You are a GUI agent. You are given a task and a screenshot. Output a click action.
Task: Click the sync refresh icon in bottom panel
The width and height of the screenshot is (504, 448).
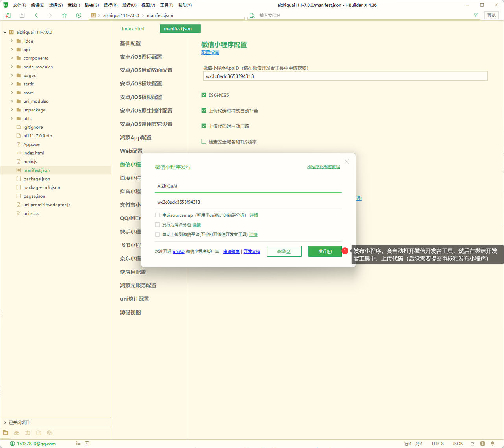(39, 433)
